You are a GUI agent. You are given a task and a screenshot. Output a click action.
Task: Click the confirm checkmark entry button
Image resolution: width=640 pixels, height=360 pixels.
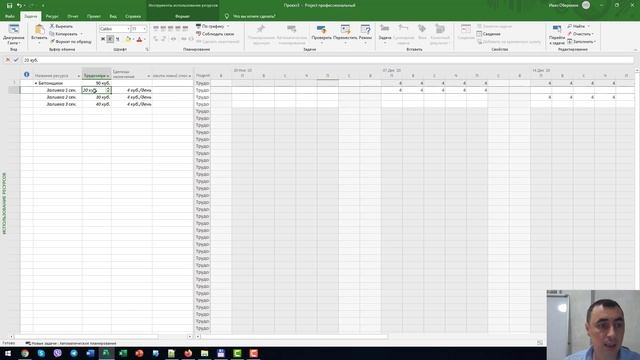pos(16,60)
